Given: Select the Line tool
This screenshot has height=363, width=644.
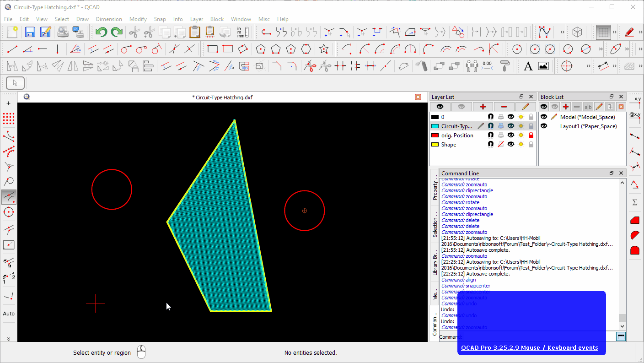Looking at the screenshot, I should 11,49.
